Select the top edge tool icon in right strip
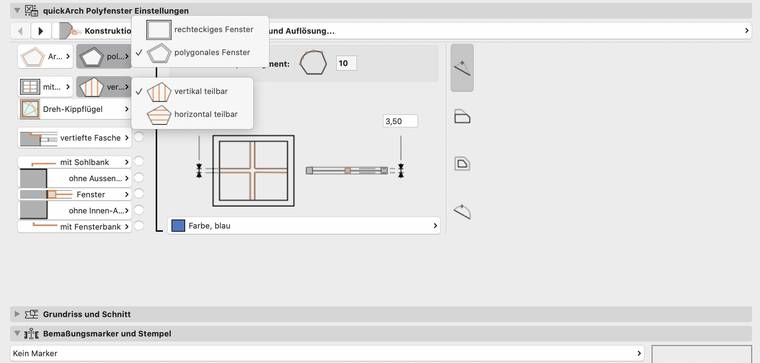 pos(462,68)
